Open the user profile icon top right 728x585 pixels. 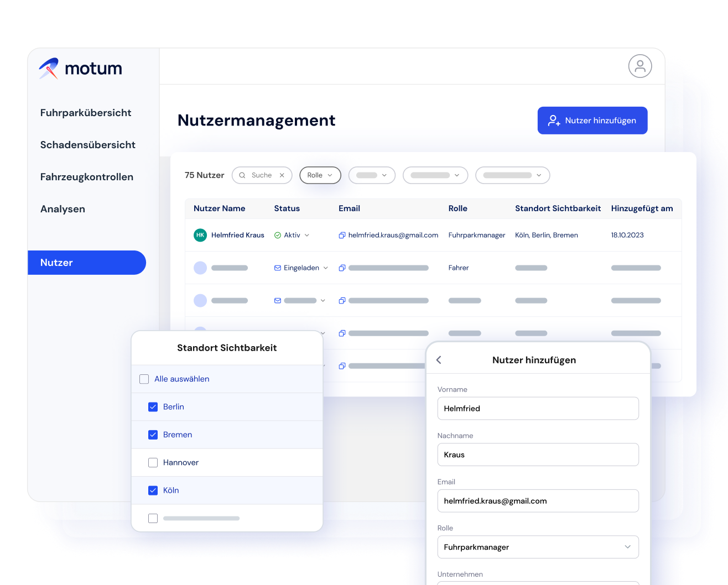point(640,66)
